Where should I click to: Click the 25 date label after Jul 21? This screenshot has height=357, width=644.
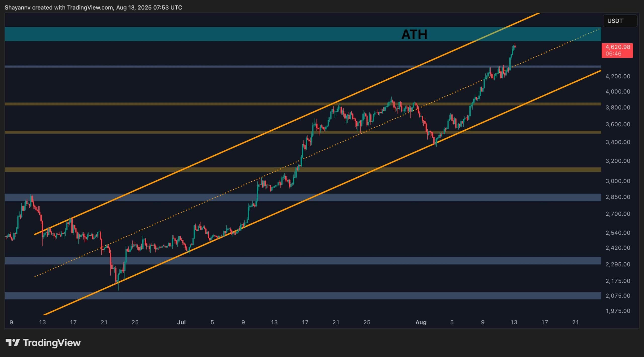[x=367, y=322]
